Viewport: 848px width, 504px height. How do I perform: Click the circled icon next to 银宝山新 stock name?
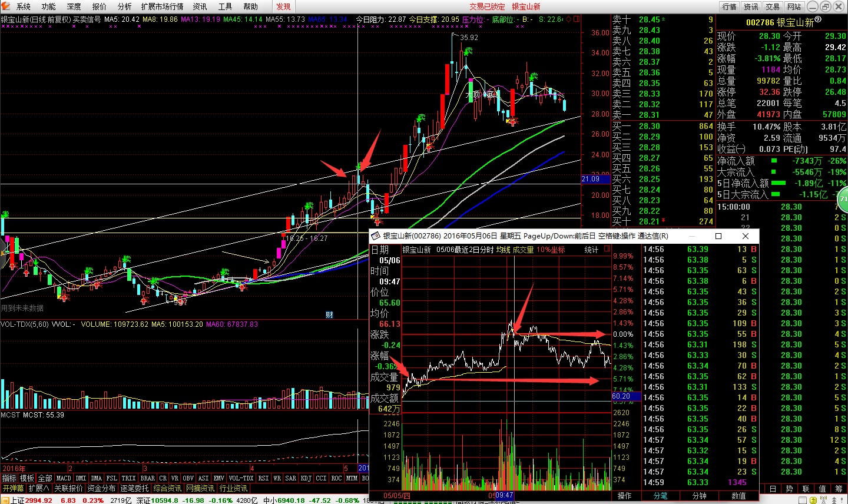(x=819, y=20)
